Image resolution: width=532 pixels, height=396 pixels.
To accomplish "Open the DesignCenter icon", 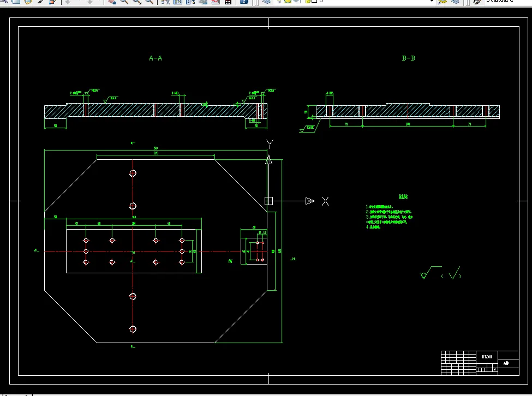I will [178, 1].
